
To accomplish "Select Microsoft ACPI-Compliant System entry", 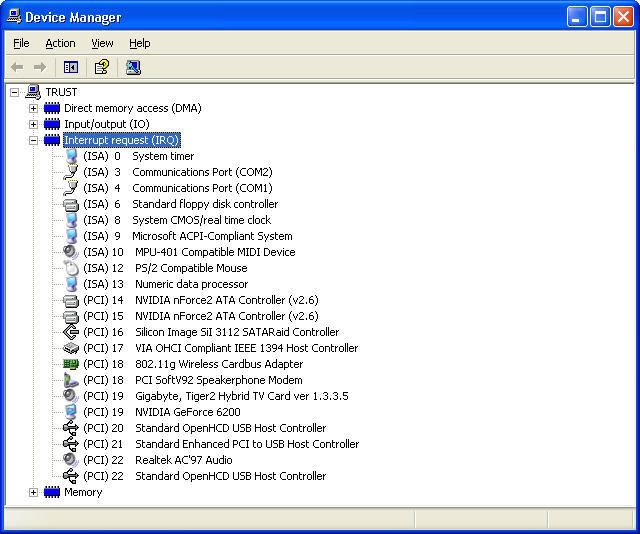I will pyautogui.click(x=188, y=236).
